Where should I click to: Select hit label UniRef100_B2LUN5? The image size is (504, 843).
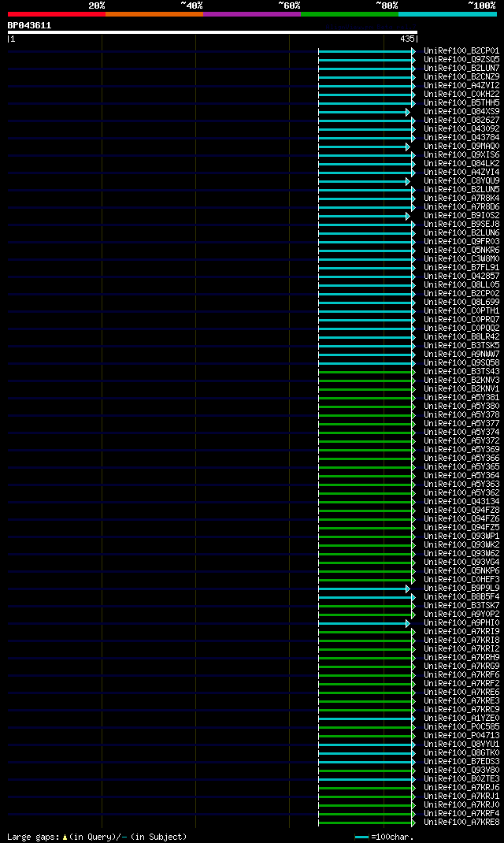[x=461, y=189]
